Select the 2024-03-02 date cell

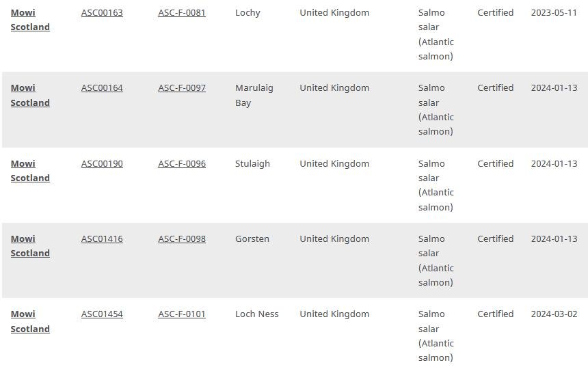[554, 314]
